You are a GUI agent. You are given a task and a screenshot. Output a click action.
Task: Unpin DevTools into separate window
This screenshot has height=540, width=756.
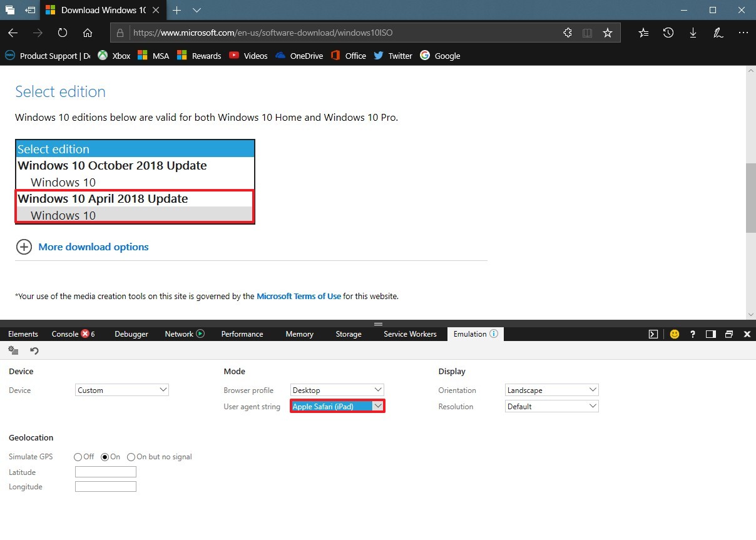point(728,334)
